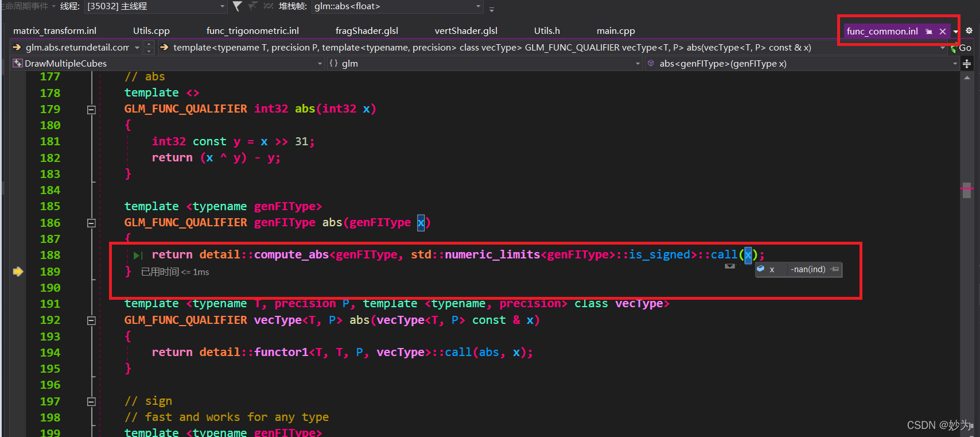Click the '// abs' comment on line 177
980x437 pixels.
coord(145,76)
